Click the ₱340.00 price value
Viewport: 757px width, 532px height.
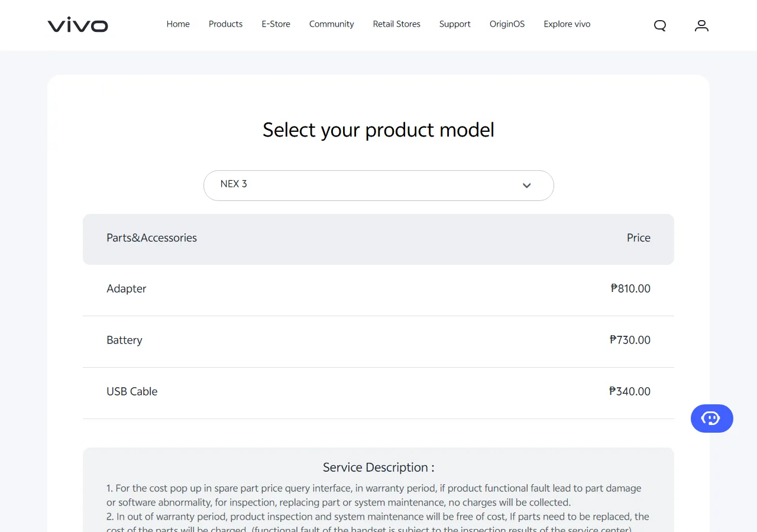pos(629,391)
